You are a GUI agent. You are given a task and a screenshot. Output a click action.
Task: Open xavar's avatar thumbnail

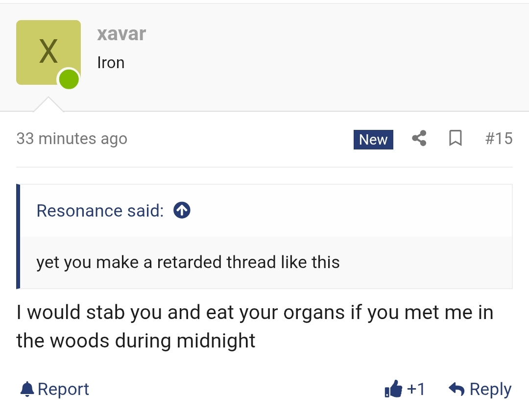pyautogui.click(x=48, y=52)
